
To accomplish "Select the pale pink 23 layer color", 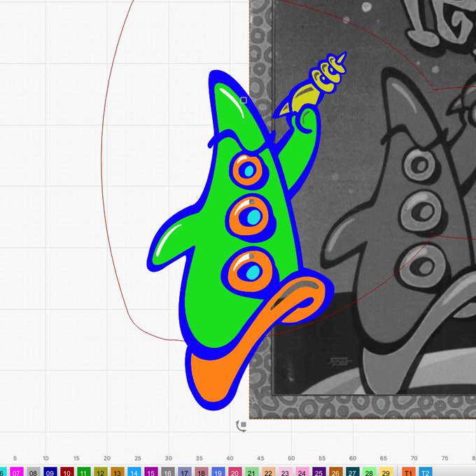I will [286, 472].
